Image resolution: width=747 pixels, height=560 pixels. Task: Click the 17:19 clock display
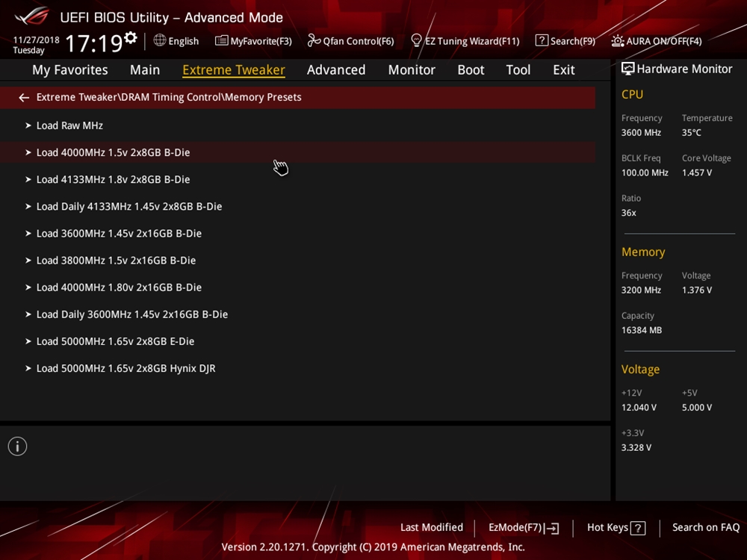coord(94,43)
